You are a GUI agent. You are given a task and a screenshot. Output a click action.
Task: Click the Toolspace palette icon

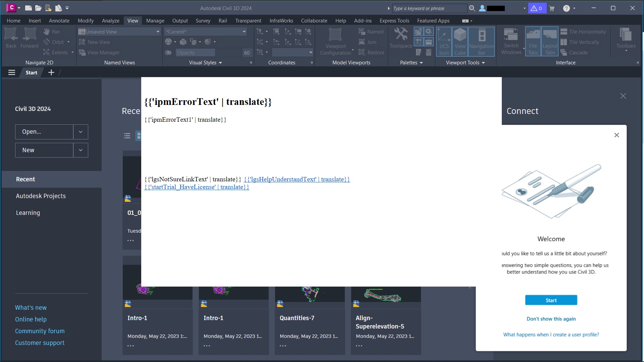coord(401,38)
